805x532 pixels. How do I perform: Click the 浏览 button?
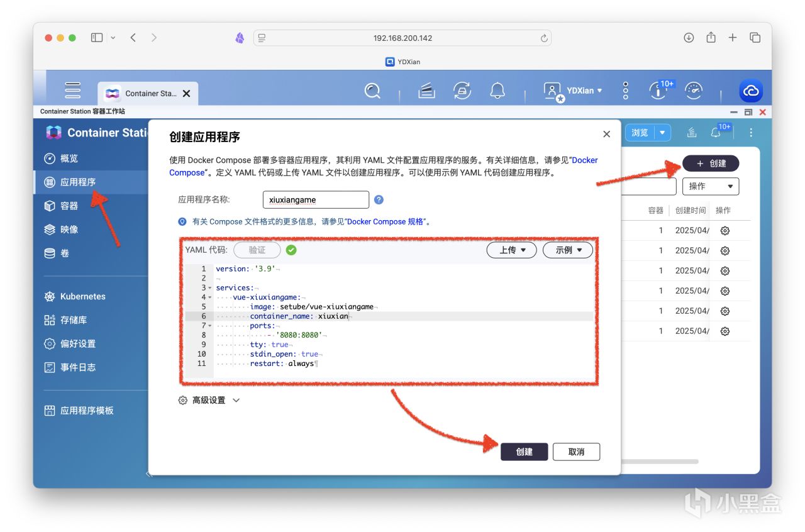tap(640, 133)
